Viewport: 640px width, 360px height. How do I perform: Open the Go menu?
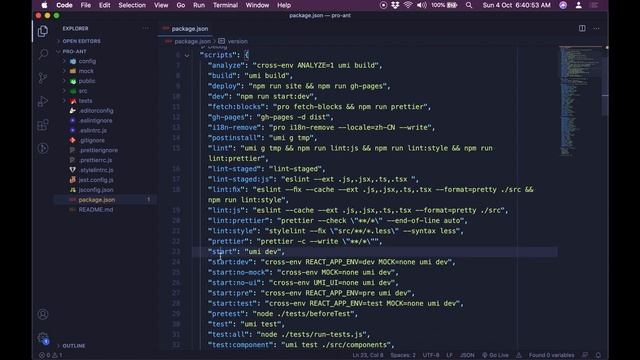[181, 5]
